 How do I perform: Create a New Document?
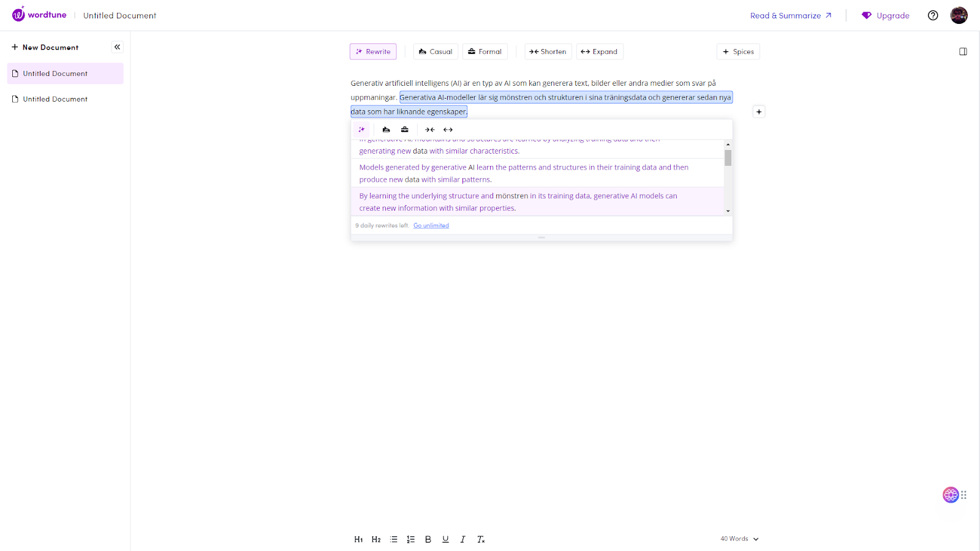(x=45, y=47)
